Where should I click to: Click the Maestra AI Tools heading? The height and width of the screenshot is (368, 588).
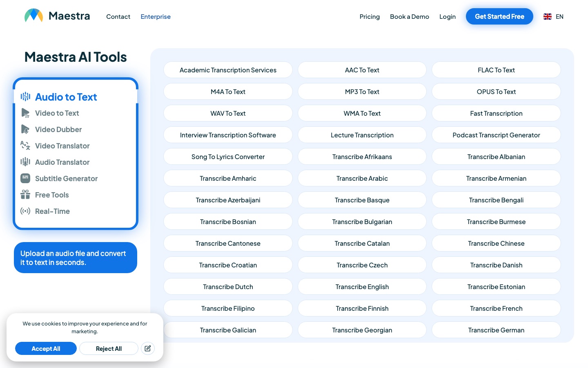76,57
